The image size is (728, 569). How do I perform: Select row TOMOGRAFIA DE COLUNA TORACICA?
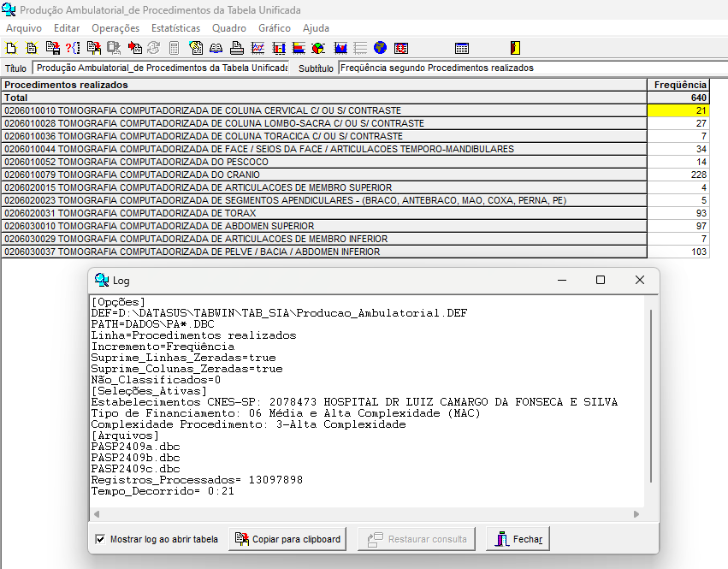[x=324, y=136]
